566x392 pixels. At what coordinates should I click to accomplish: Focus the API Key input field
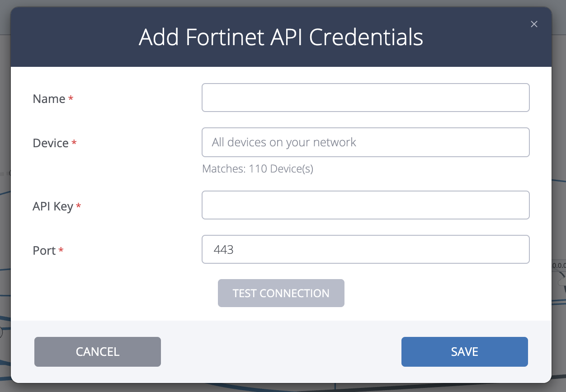click(x=365, y=205)
